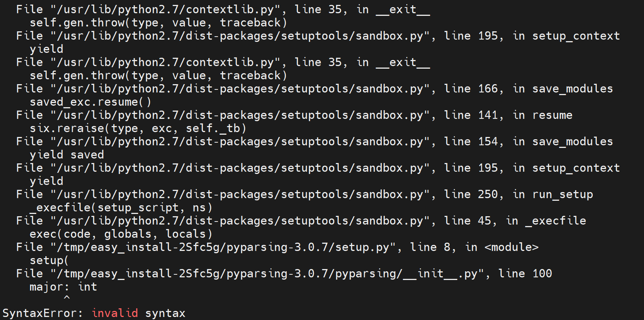Viewport: 644px width, 320px height.
Task: Click "six.reraise(type, exc, self._tb)" line
Action: [138, 128]
